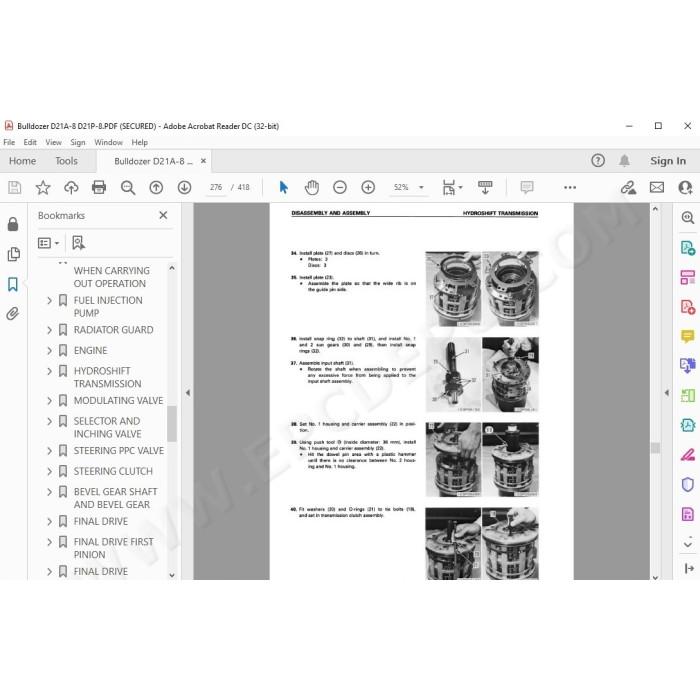Open Export PDF tool in right pane
This screenshot has height=700, width=700.
click(x=688, y=247)
